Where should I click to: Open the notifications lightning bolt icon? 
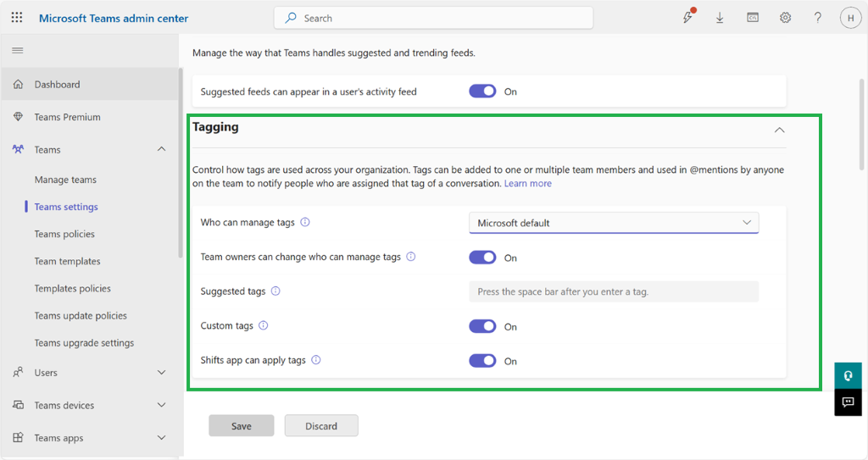click(x=687, y=18)
